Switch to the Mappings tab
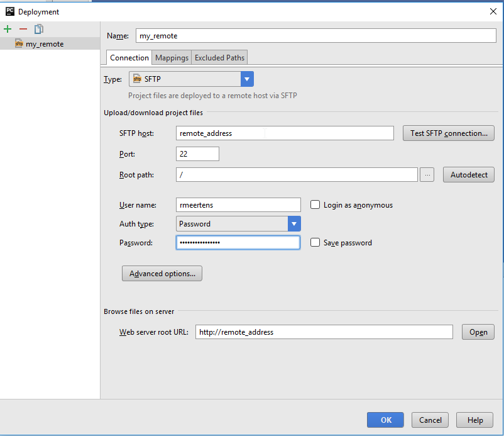Image resolution: width=504 pixels, height=436 pixels. tap(172, 58)
